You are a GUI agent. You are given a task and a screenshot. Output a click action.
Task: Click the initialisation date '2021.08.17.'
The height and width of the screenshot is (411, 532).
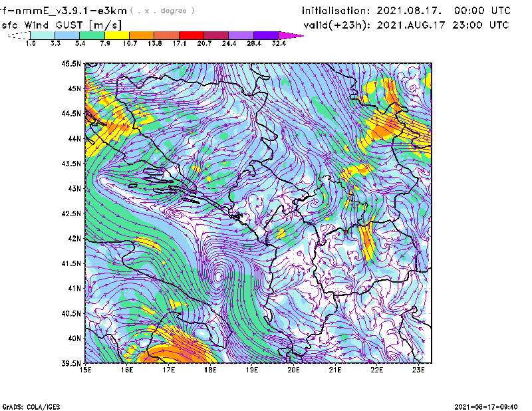(x=409, y=11)
